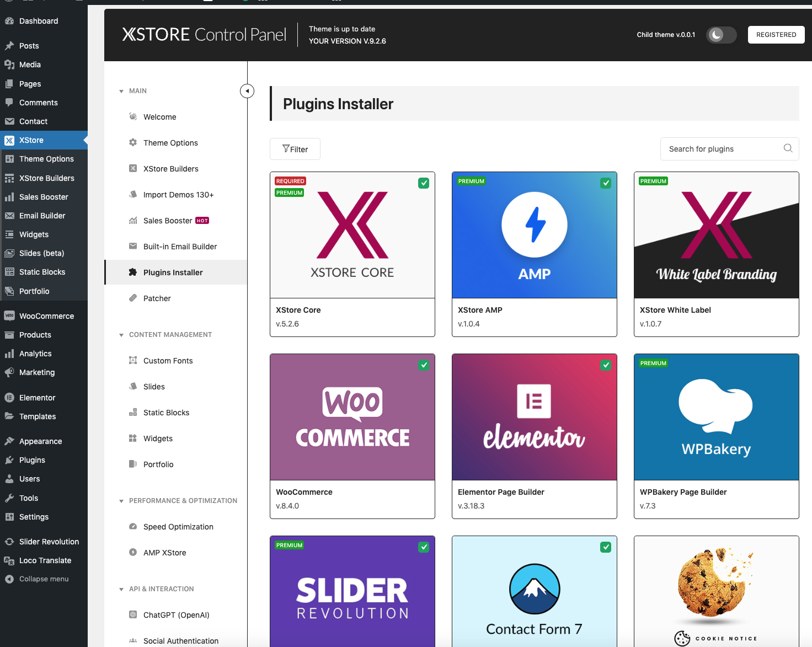This screenshot has width=812, height=647.
Task: Collapse the PERFORMANCE & OPTIMIZATION section
Action: (121, 501)
